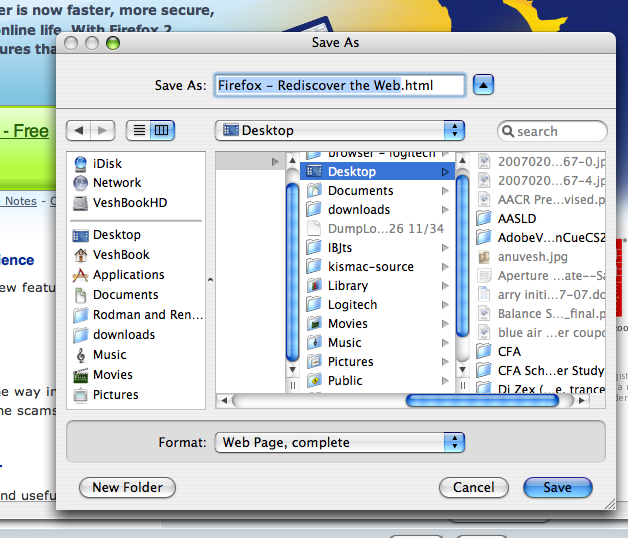Image resolution: width=628 pixels, height=538 pixels.
Task: Click the Notes link in Firefox page behind
Action: (20, 201)
